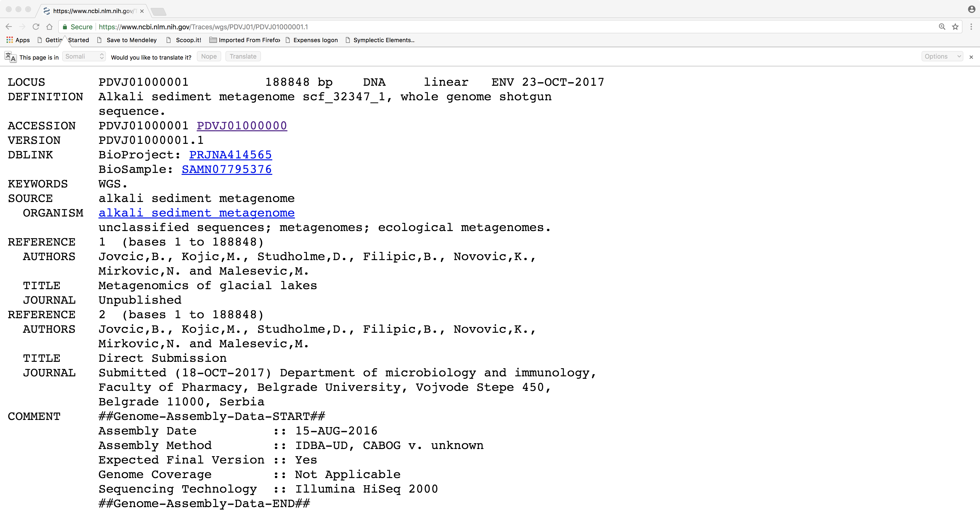
Task: Click the user profile icon
Action: 971,9
